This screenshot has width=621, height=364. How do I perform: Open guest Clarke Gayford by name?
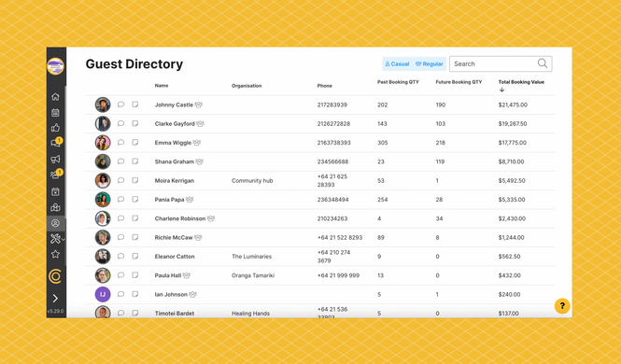pos(175,124)
